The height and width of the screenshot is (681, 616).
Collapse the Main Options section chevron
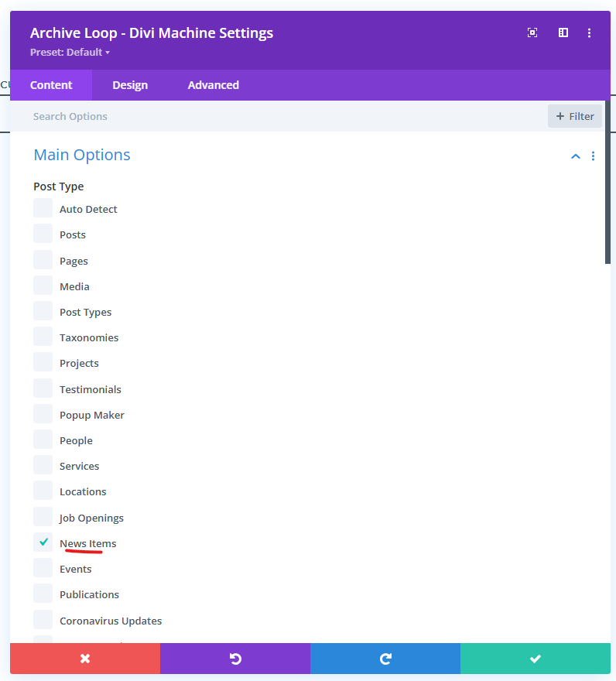575,156
